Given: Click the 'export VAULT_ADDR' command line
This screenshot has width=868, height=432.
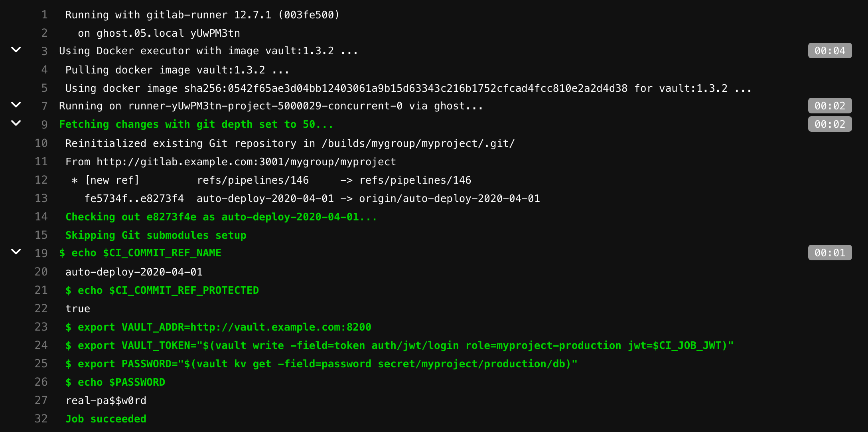Looking at the screenshot, I should (218, 327).
